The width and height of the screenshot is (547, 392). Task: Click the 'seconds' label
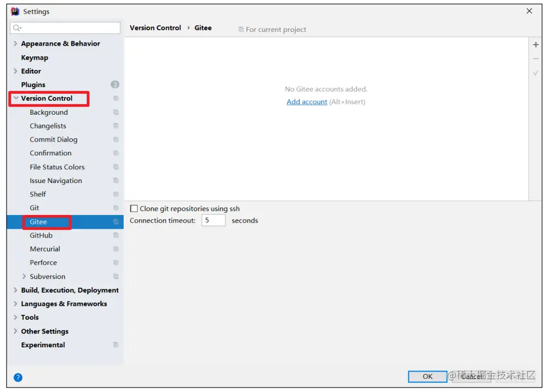(x=245, y=221)
